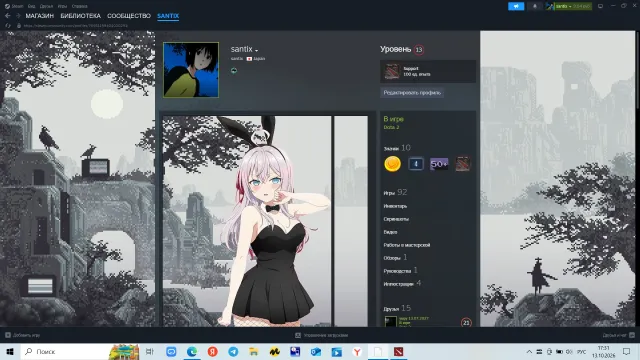Open the narrow right artwork showcase panel
The height and width of the screenshot is (360, 640).
point(351,221)
